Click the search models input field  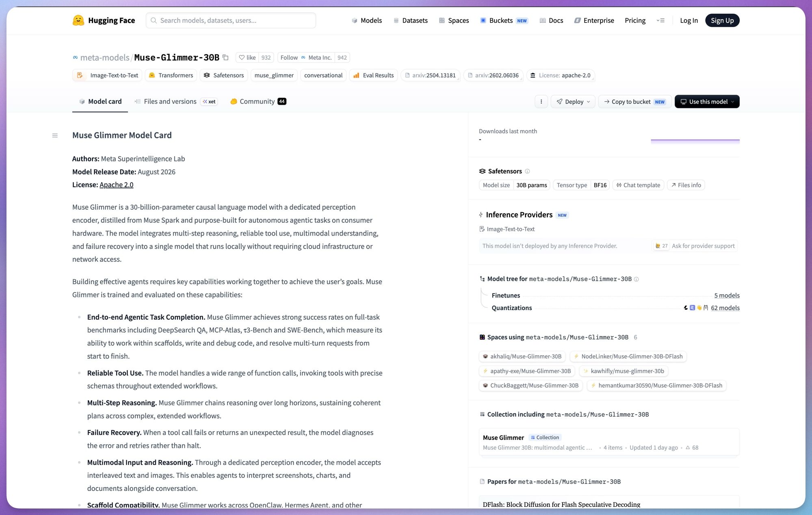pos(231,20)
